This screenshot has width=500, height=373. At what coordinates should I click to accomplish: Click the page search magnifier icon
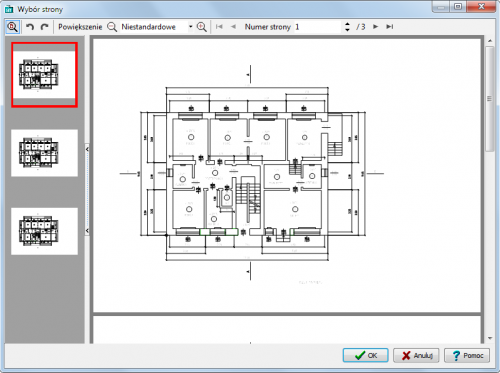point(13,27)
